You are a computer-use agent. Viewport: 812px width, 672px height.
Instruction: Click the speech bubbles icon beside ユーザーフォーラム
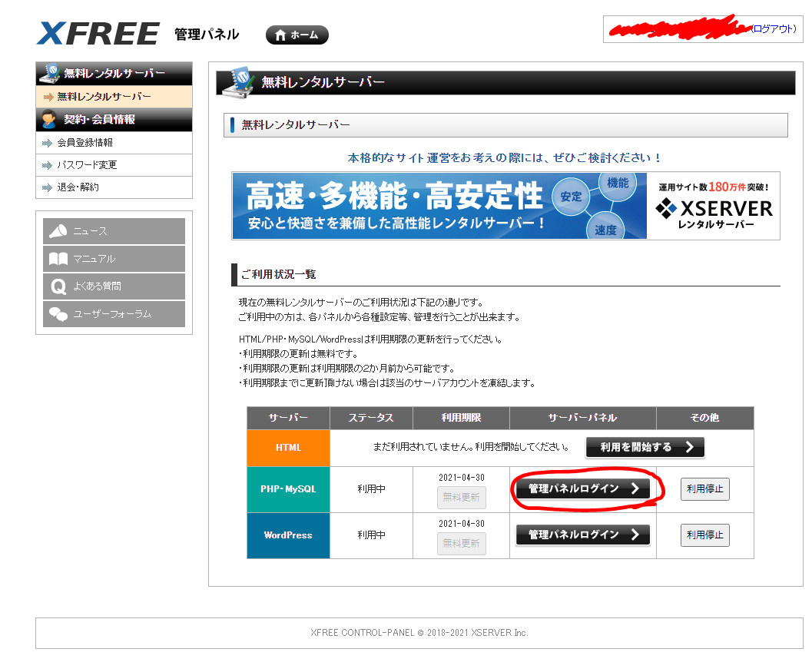[58, 314]
